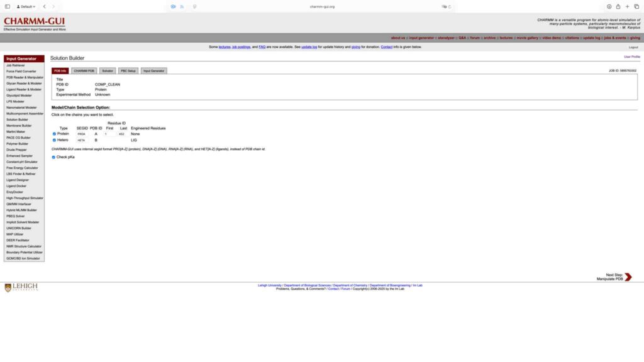Uncheck the Hetero chain checkbox
This screenshot has width=644, height=362.
click(x=54, y=140)
